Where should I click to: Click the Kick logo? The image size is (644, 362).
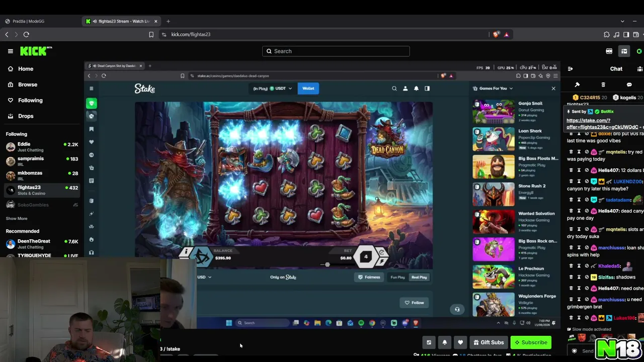click(x=36, y=51)
